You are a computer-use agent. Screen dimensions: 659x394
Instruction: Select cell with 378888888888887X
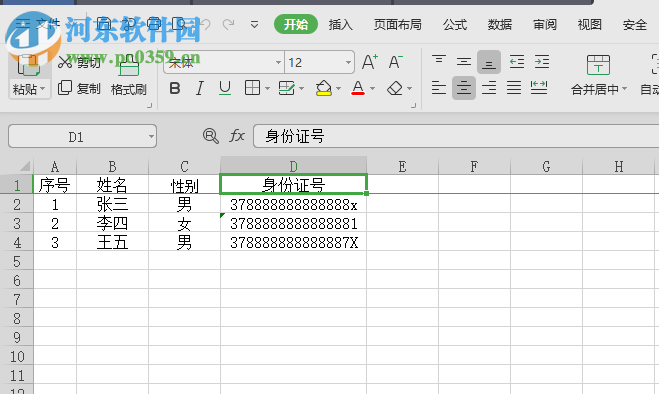coord(293,242)
